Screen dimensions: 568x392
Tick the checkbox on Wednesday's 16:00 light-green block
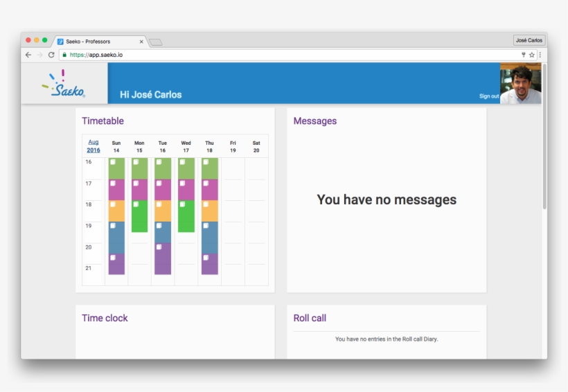click(182, 162)
